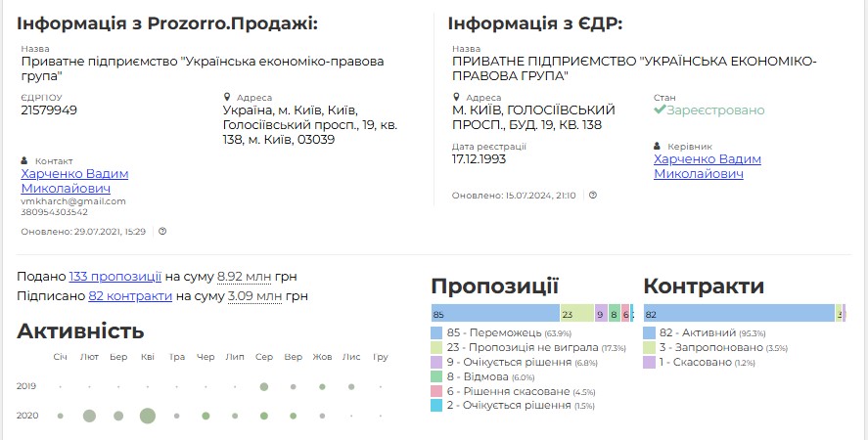
Task: Click the Лют 2020 activity bubble
Action: [89, 416]
